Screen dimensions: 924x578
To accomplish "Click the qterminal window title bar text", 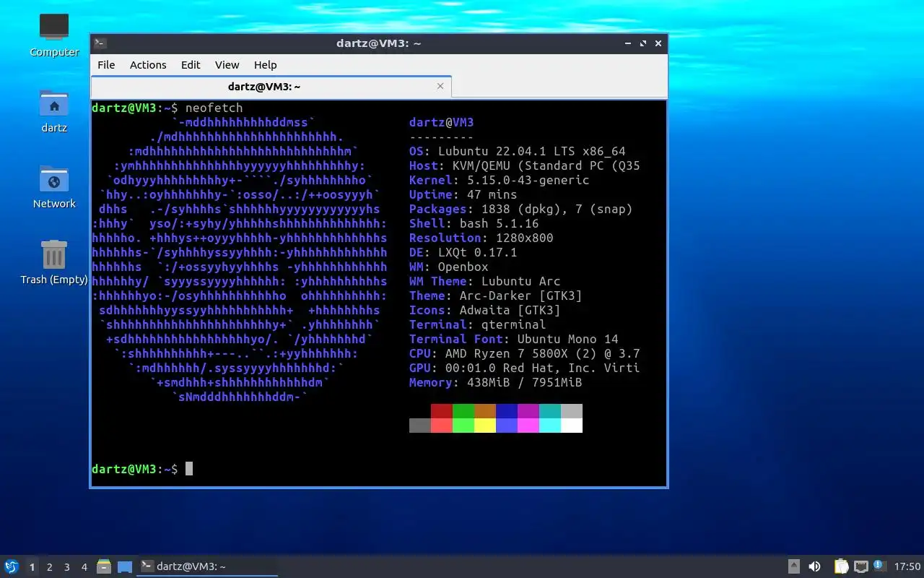I will pyautogui.click(x=378, y=43).
